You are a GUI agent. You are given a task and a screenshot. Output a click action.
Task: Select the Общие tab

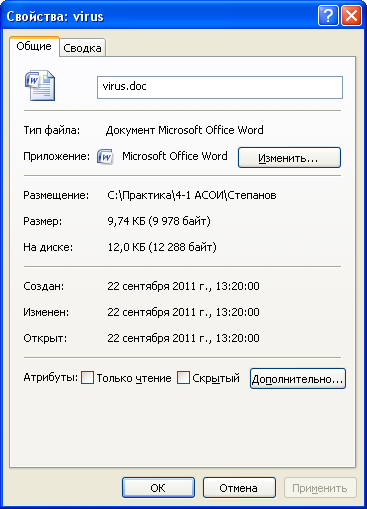pos(34,46)
